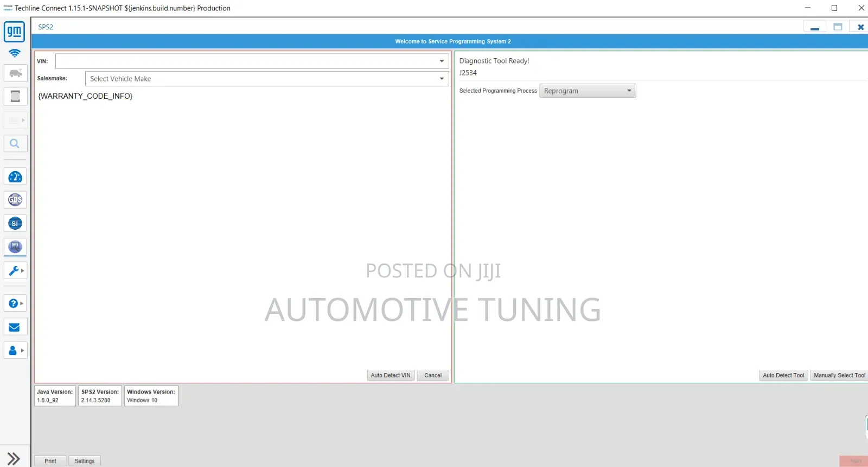Click the Cancel button
The width and height of the screenshot is (868, 467).
pos(433,375)
